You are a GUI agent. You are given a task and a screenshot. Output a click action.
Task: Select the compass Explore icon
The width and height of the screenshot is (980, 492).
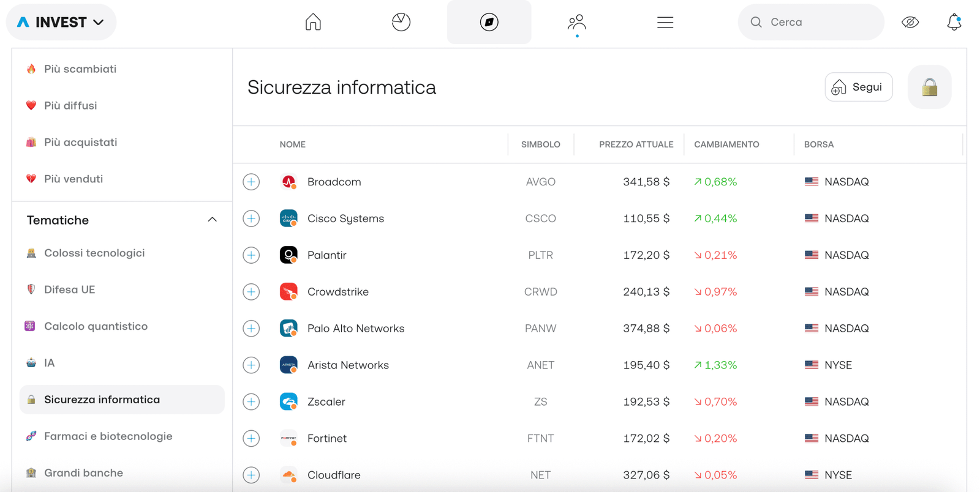pyautogui.click(x=489, y=22)
